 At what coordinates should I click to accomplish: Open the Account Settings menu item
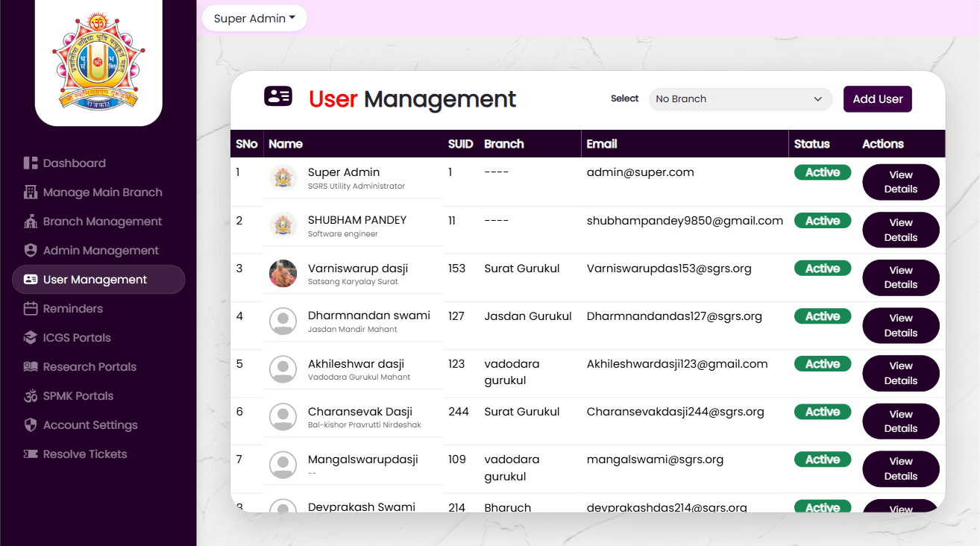[90, 425]
